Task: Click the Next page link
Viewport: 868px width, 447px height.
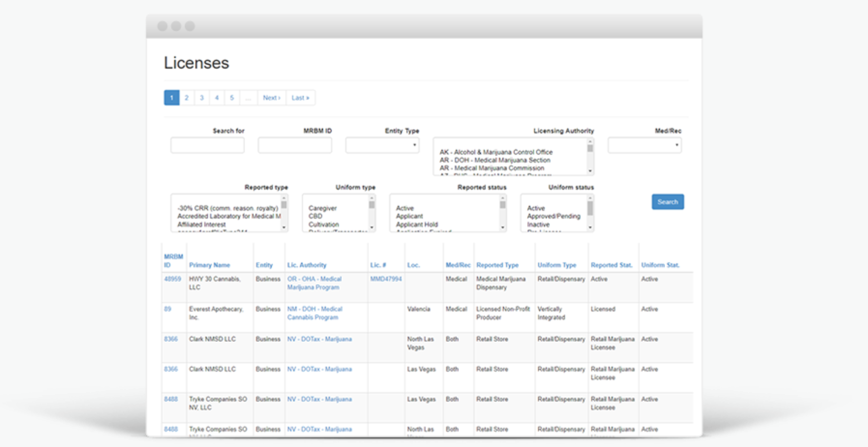Action: [x=272, y=97]
